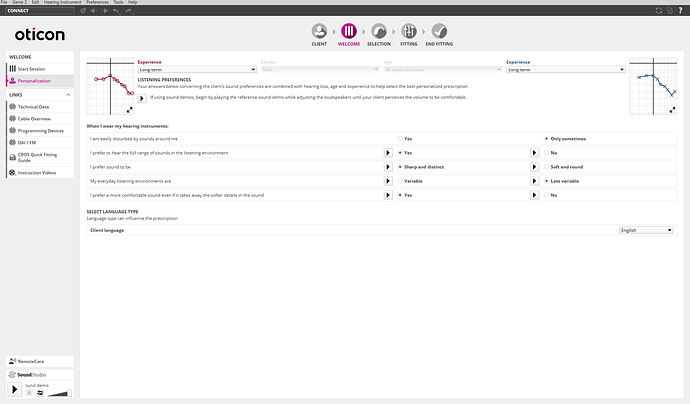Select Yes for more comfortable sound
690x404 pixels.
coord(400,195)
